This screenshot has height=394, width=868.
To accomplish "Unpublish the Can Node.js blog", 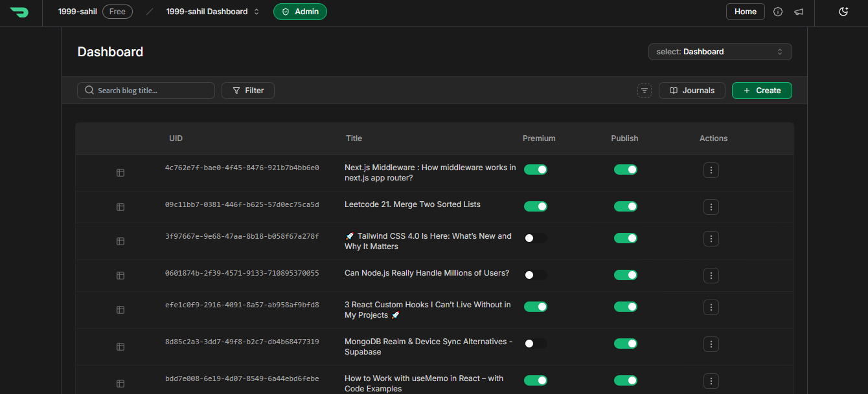I will click(x=626, y=275).
